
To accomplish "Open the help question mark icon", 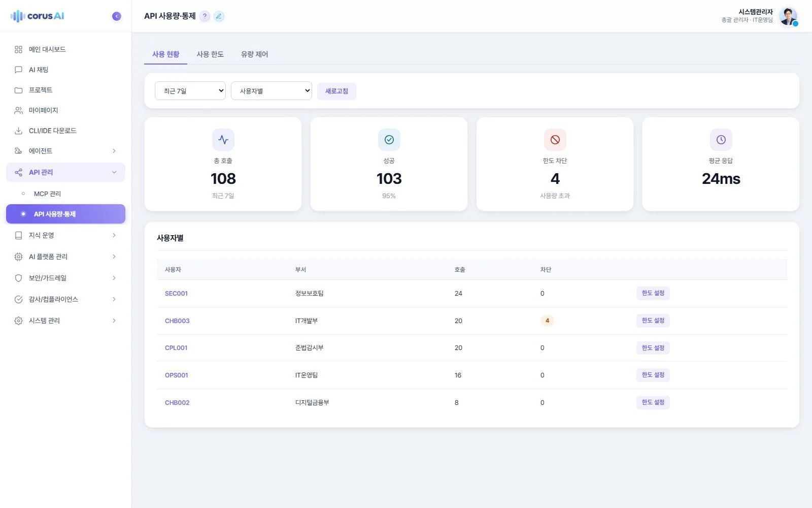I will click(205, 16).
